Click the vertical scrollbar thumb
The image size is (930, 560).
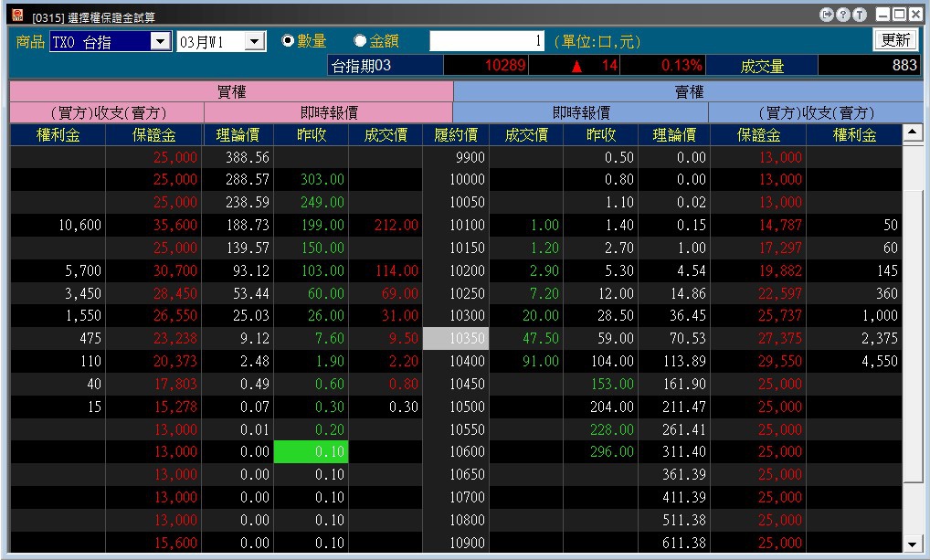913,336
